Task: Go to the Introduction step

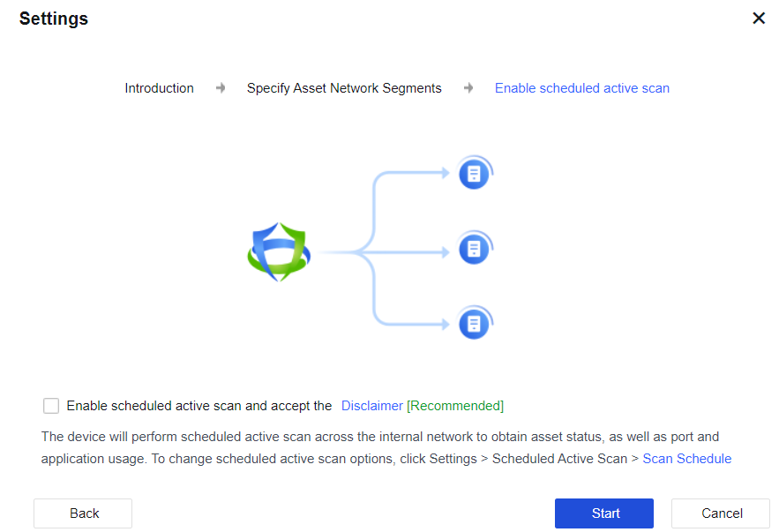Action: [x=159, y=88]
